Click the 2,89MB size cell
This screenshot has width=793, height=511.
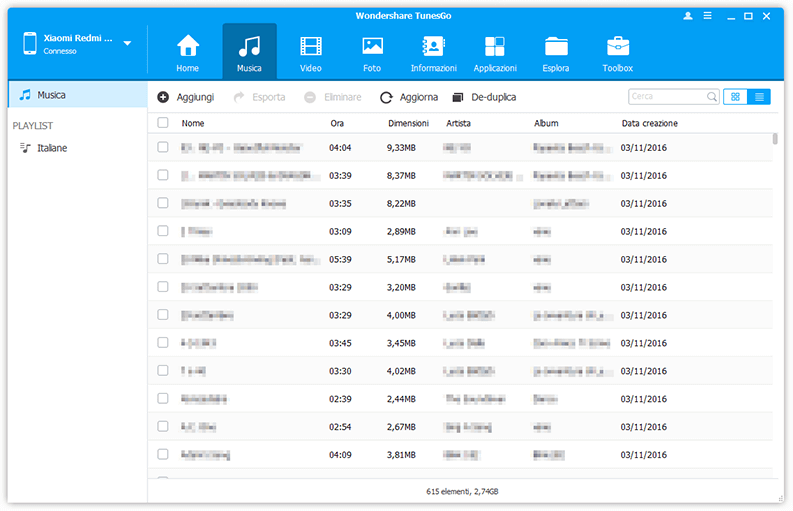[x=402, y=231]
